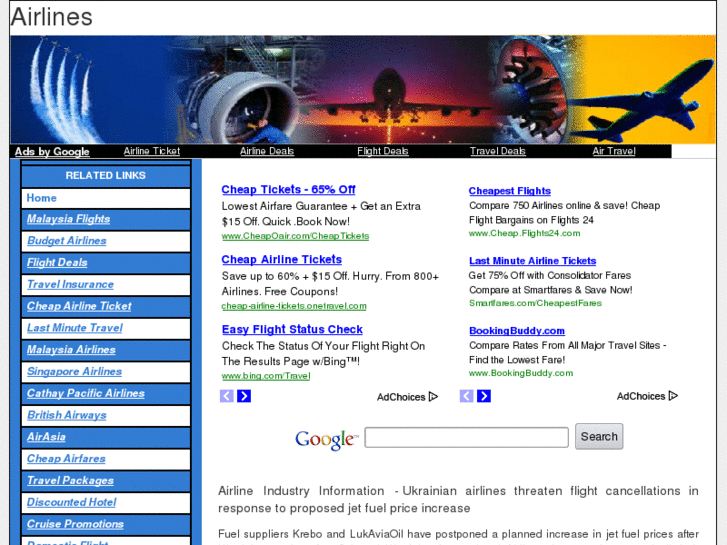Click text 'Lowest Airfare Guarantee + Get an Extra'
Viewport: 727px width, 545px height.
[x=321, y=206]
